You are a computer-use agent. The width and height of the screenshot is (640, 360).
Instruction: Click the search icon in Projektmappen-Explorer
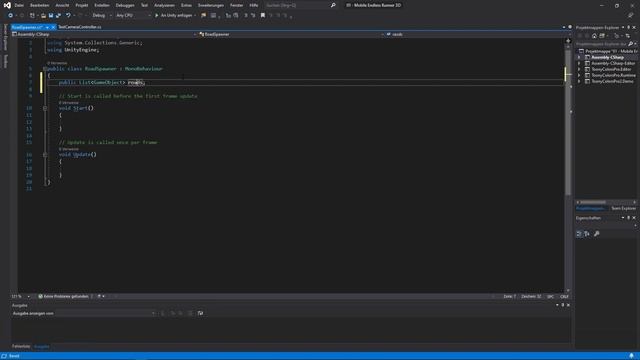click(x=631, y=44)
